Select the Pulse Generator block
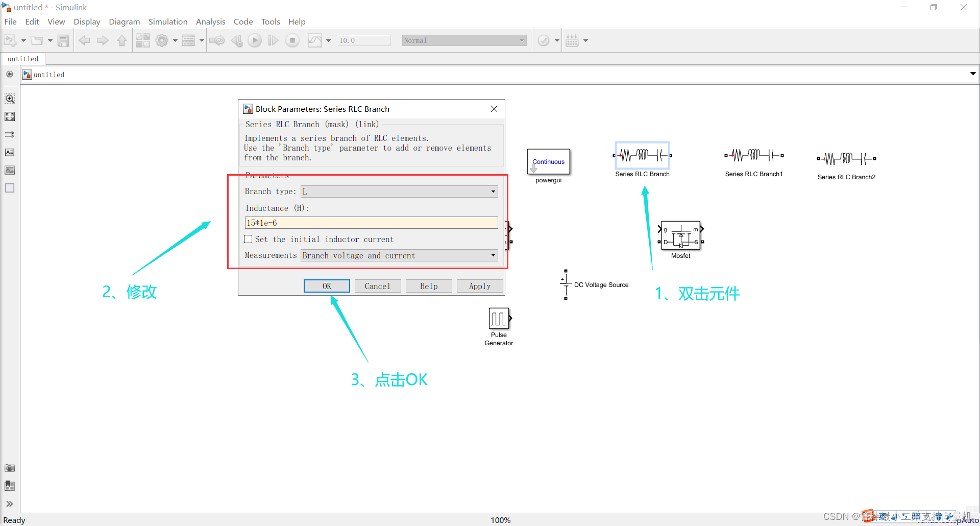The height and width of the screenshot is (526, 980). (499, 319)
